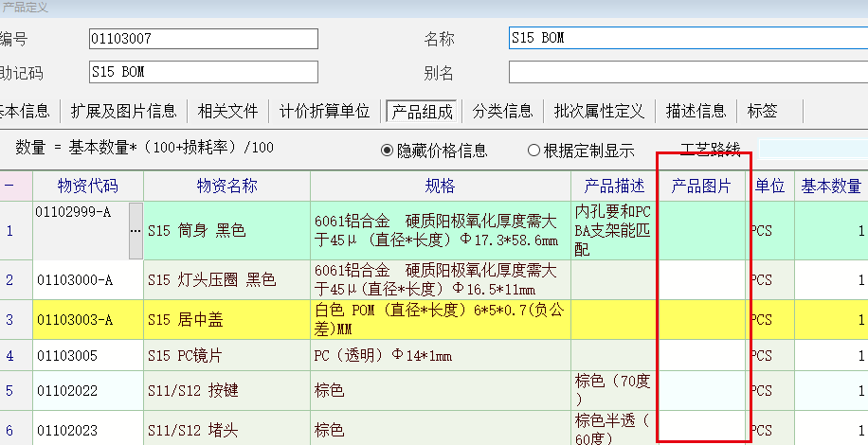Click the 规格 column header

(x=441, y=187)
